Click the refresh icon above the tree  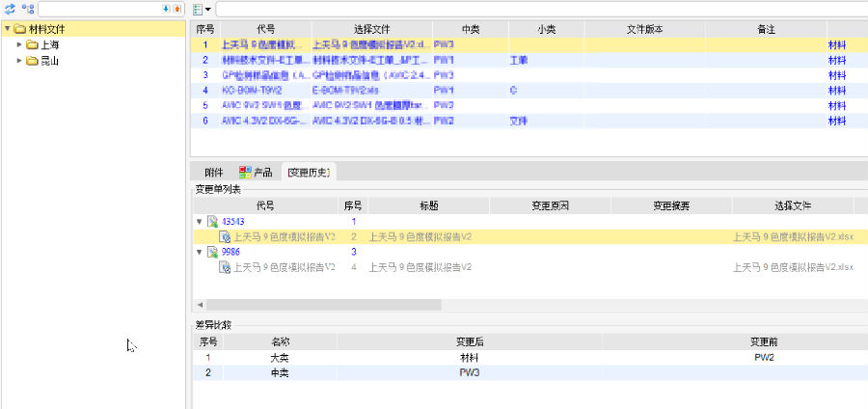[9, 9]
